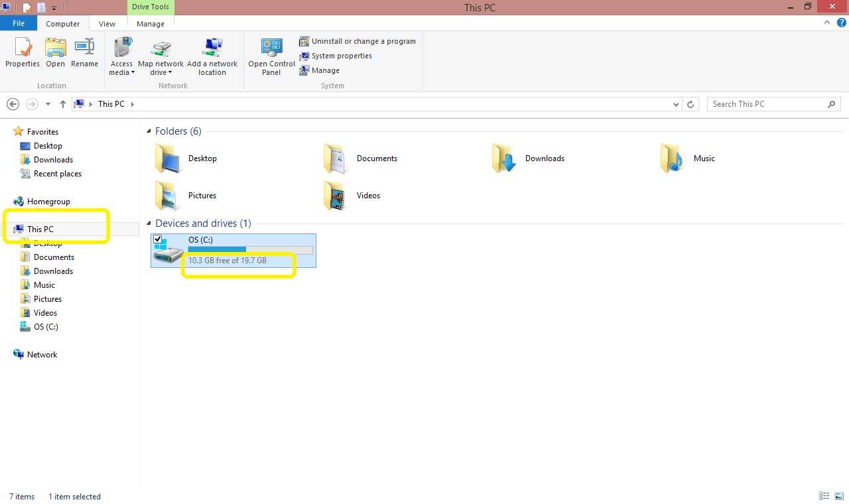This screenshot has width=849, height=504.
Task: Go up one level with the Up arrow
Action: [x=63, y=104]
